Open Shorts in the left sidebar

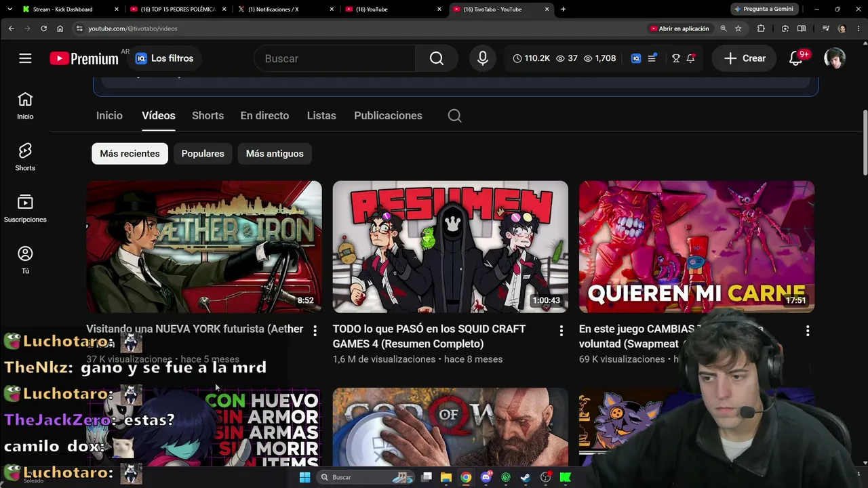(x=25, y=157)
